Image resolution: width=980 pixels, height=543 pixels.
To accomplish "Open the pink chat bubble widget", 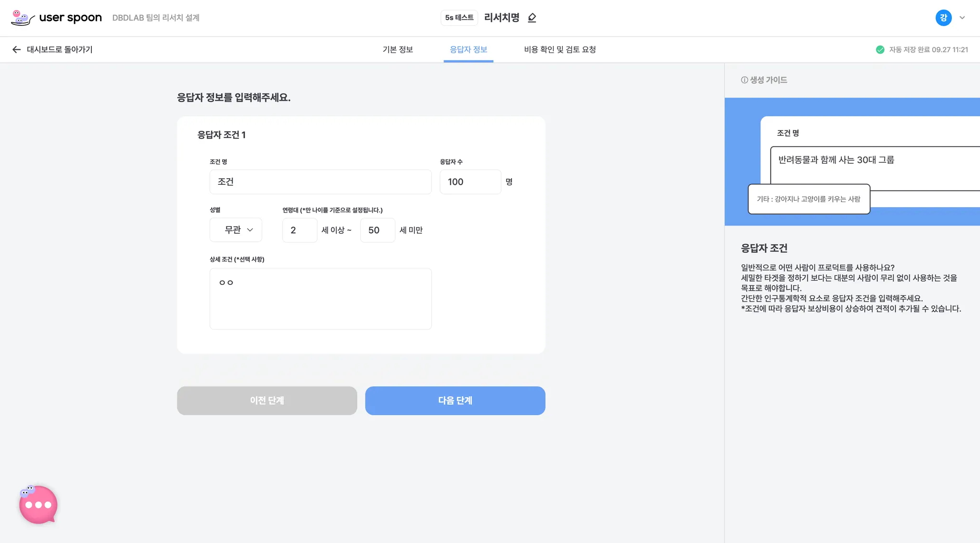I will click(38, 505).
